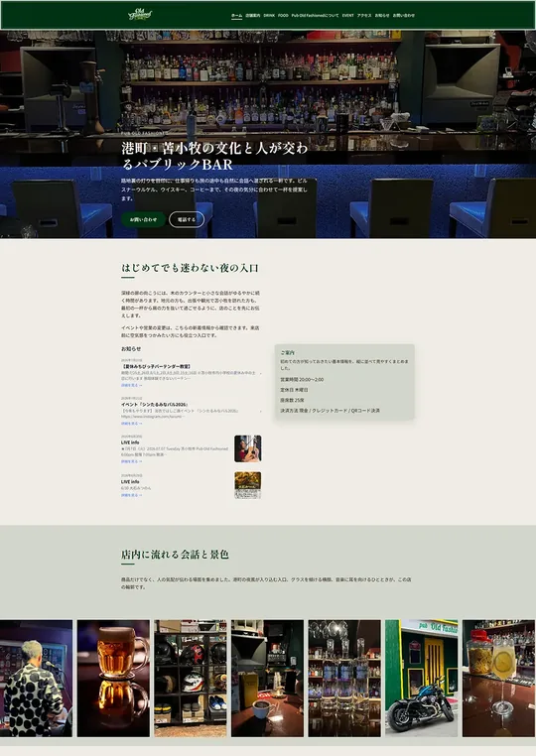The height and width of the screenshot is (756, 536).
Task: Select お問い合わせ in the header navigation
Action: [x=404, y=16]
